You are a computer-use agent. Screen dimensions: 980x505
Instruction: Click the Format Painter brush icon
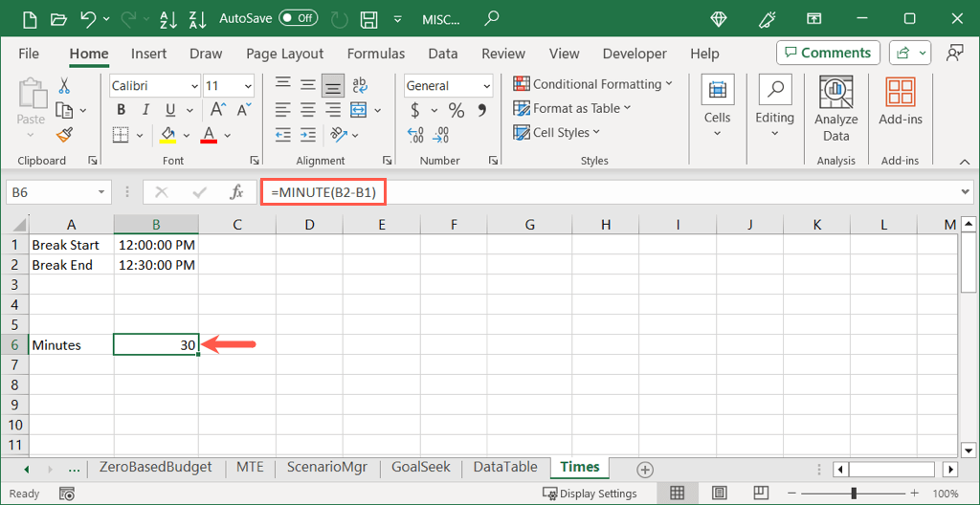64,134
